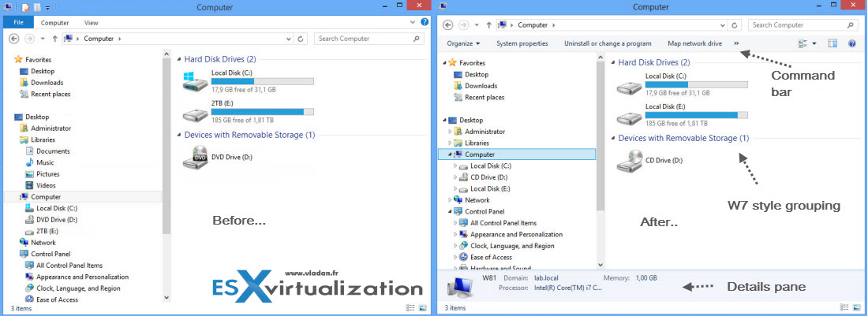Switch to details view in left window status bar
Viewport: 868px width, 316px height.
[x=410, y=307]
